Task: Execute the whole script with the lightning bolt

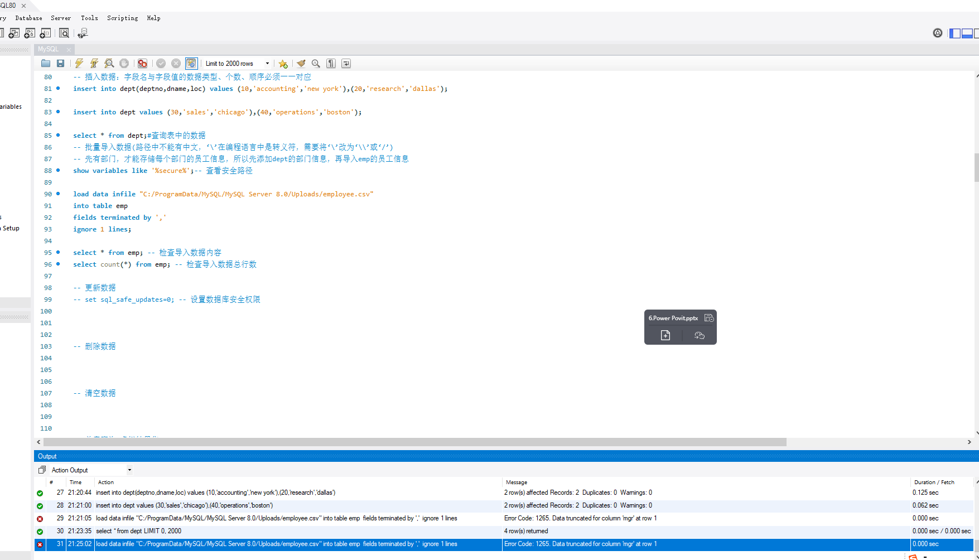Action: coord(79,64)
